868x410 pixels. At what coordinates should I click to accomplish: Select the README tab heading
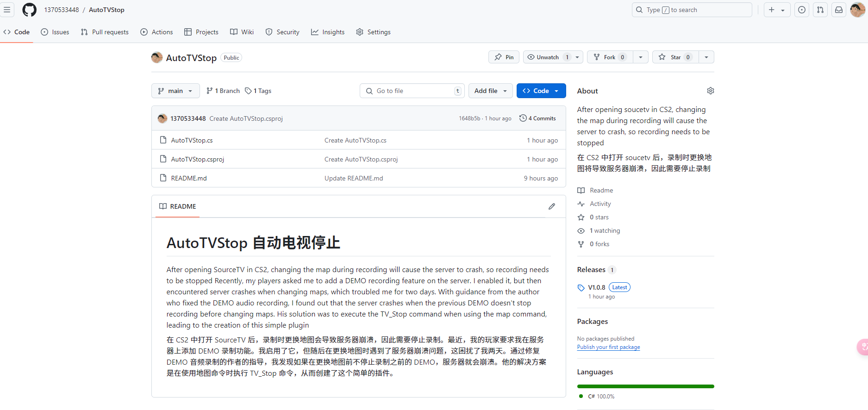coord(178,206)
